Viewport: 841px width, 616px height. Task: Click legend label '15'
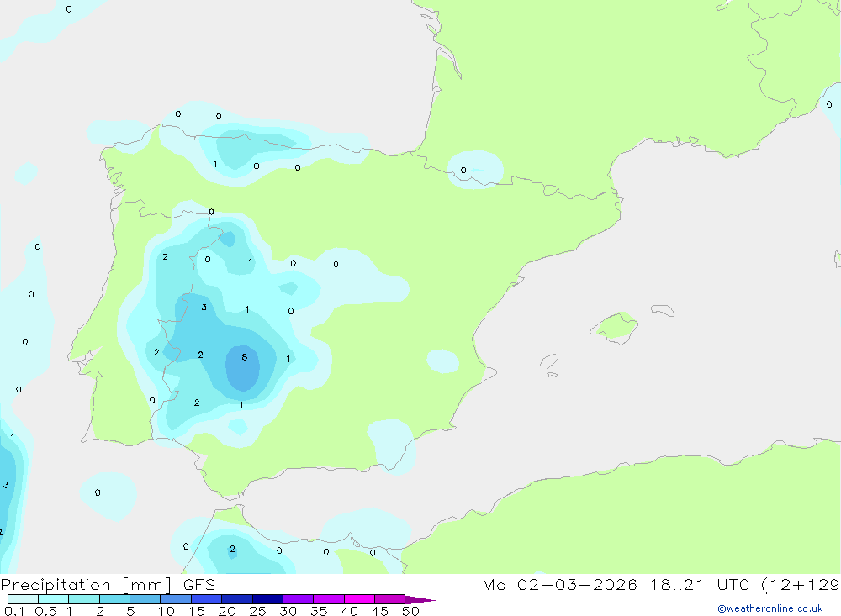197,611
